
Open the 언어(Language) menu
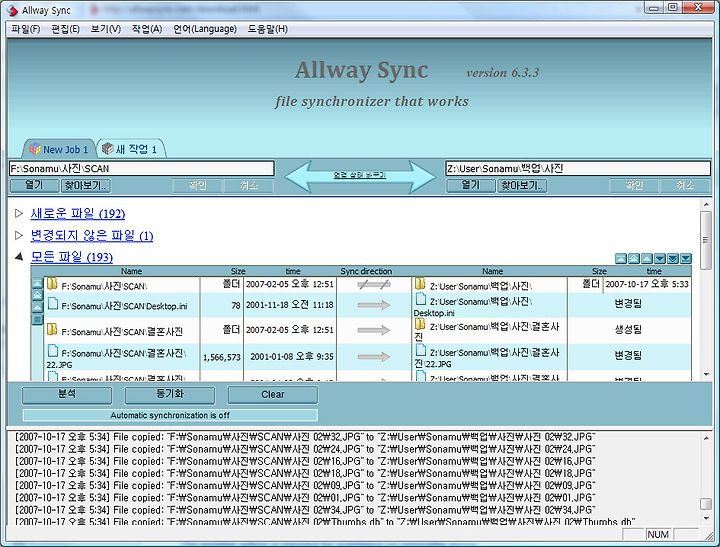pyautogui.click(x=205, y=29)
